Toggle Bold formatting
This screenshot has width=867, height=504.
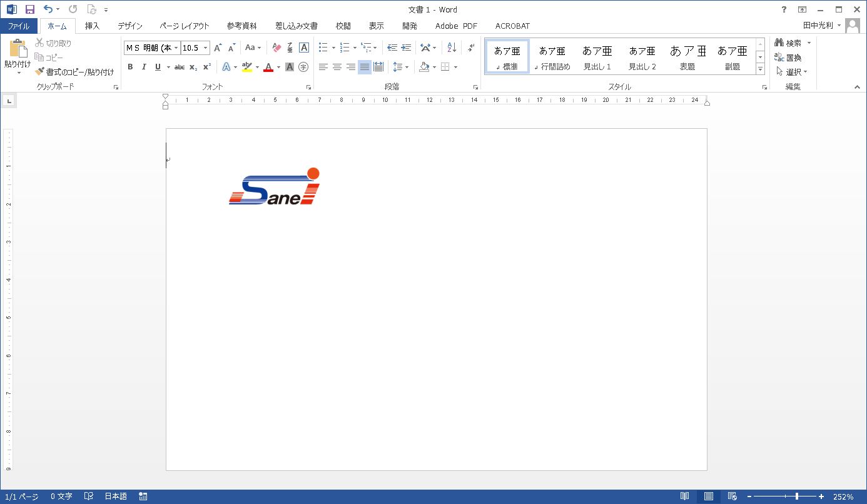(x=130, y=67)
